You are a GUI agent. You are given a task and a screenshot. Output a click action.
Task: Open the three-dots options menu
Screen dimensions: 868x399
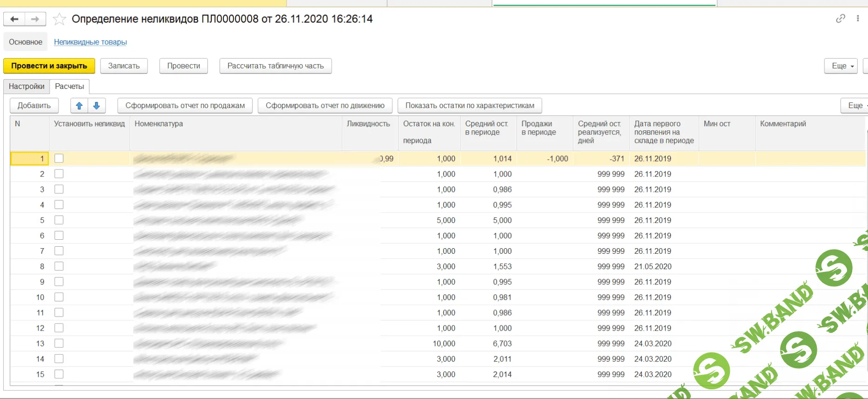(858, 19)
